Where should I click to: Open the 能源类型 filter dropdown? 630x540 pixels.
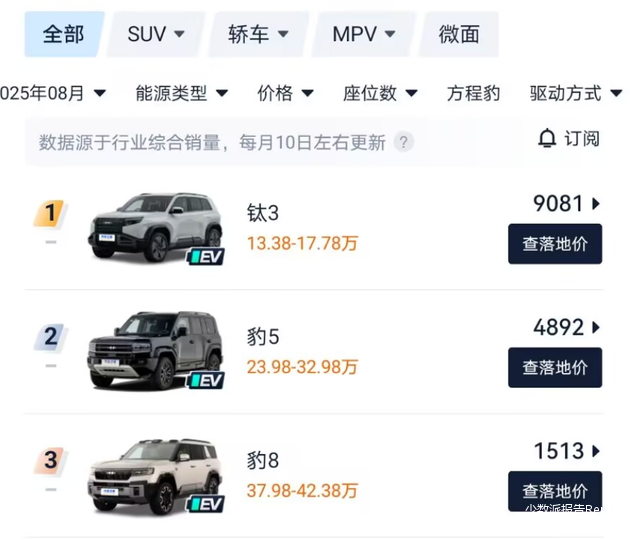(x=181, y=93)
